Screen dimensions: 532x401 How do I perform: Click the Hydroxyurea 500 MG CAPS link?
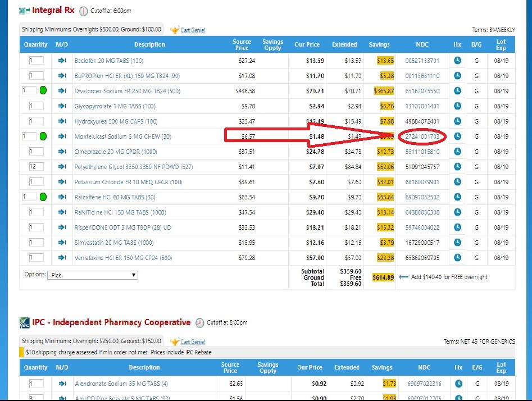116,121
